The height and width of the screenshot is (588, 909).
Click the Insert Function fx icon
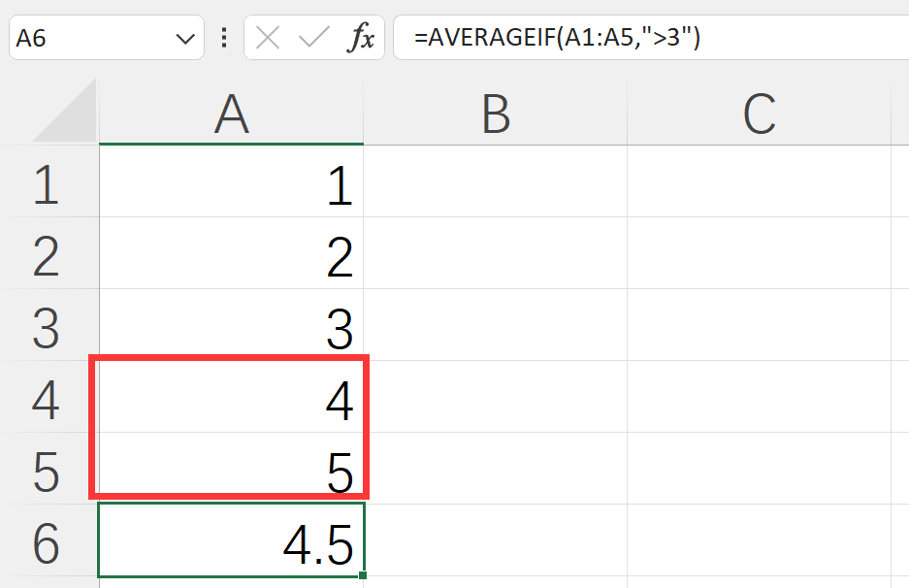[x=363, y=38]
